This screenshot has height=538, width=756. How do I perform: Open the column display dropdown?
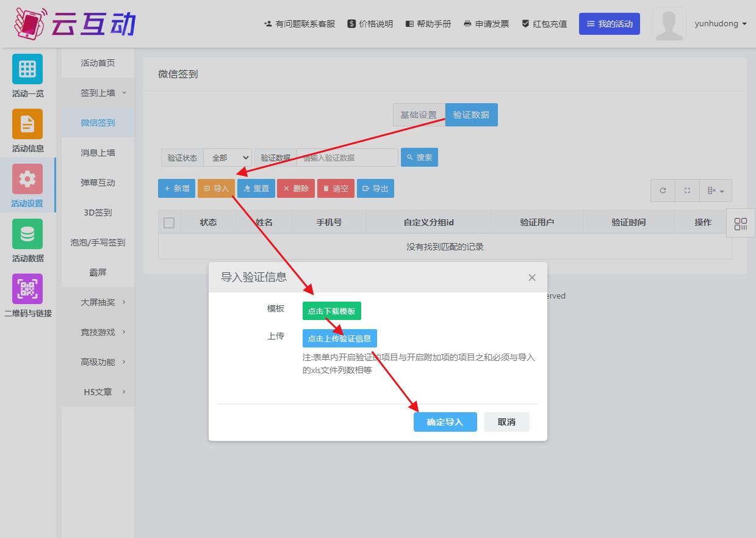click(x=715, y=191)
